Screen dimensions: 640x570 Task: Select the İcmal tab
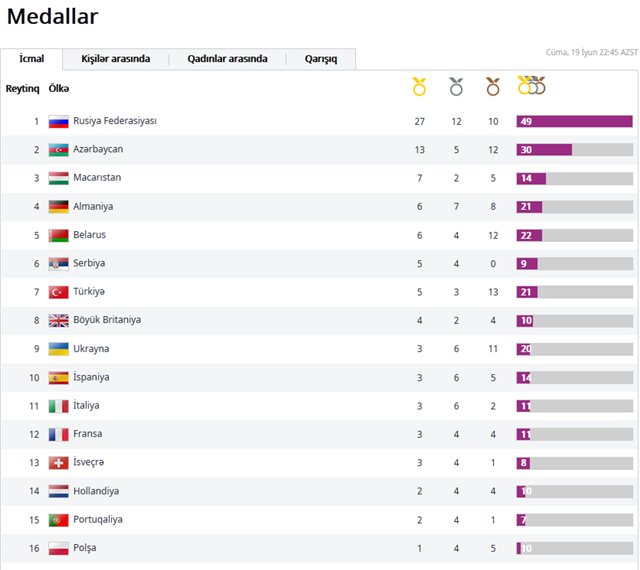pos(32,59)
